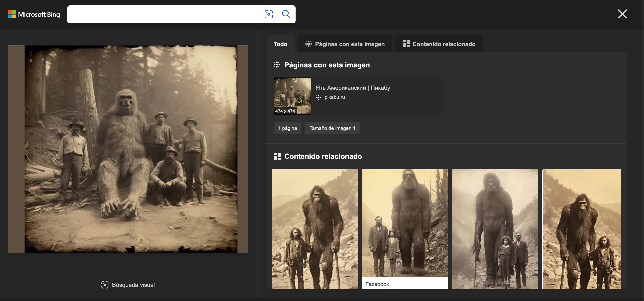Click the 474 x 474 result thumbnail
This screenshot has width=644, height=301.
coord(292,96)
